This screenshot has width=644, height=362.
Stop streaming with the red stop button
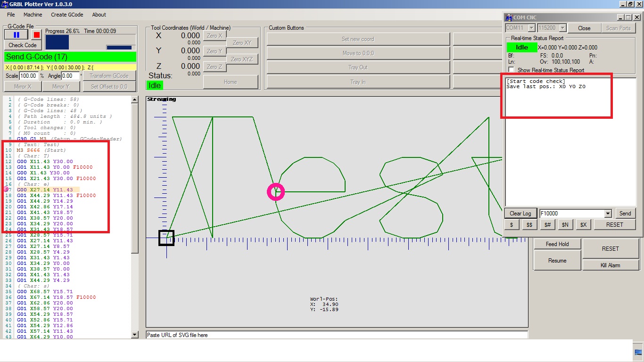pyautogui.click(x=36, y=34)
